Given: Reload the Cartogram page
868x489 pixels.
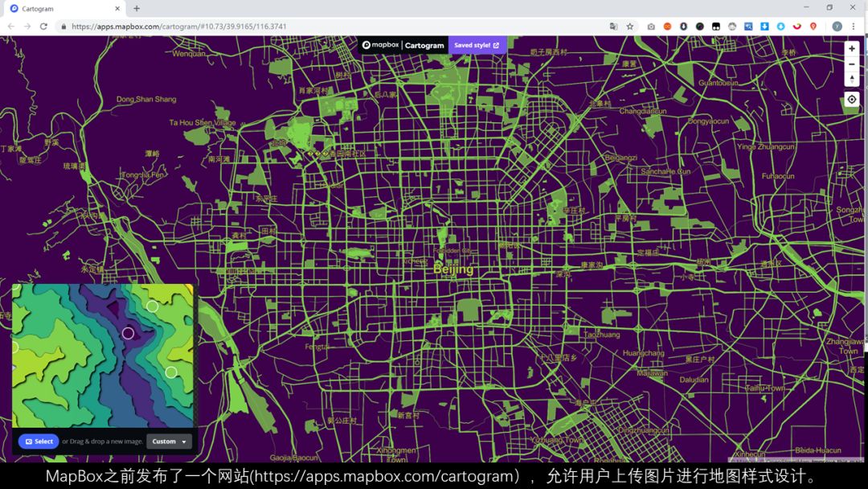Looking at the screenshot, I should click(43, 26).
